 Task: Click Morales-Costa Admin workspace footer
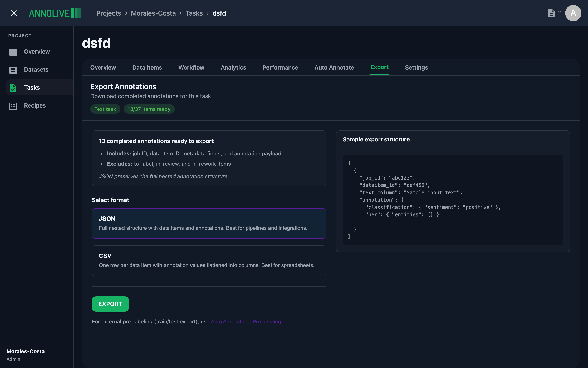coord(26,355)
